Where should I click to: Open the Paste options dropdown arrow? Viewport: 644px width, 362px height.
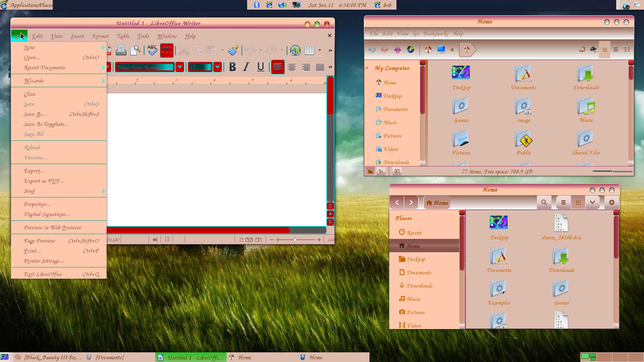click(222, 50)
